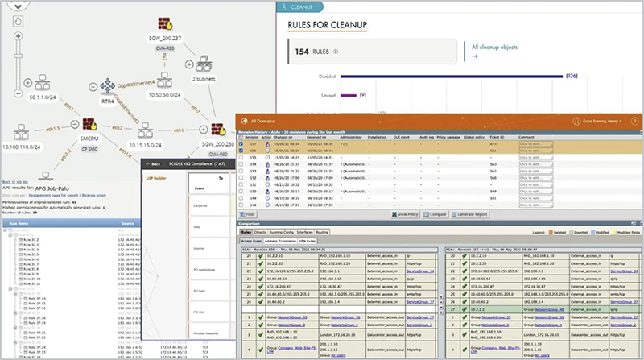The width and height of the screenshot is (644, 360).
Task: Check the revision 155 checkbox
Action: tap(239, 155)
